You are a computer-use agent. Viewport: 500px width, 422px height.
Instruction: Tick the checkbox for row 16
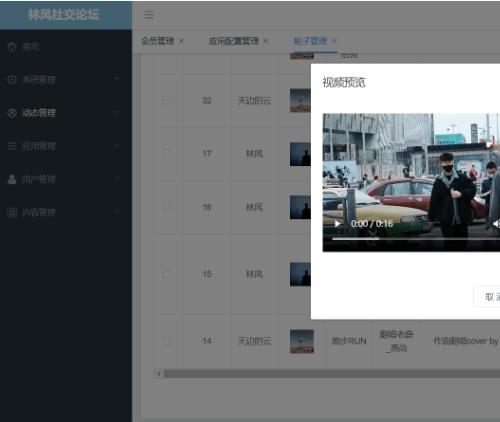click(167, 207)
